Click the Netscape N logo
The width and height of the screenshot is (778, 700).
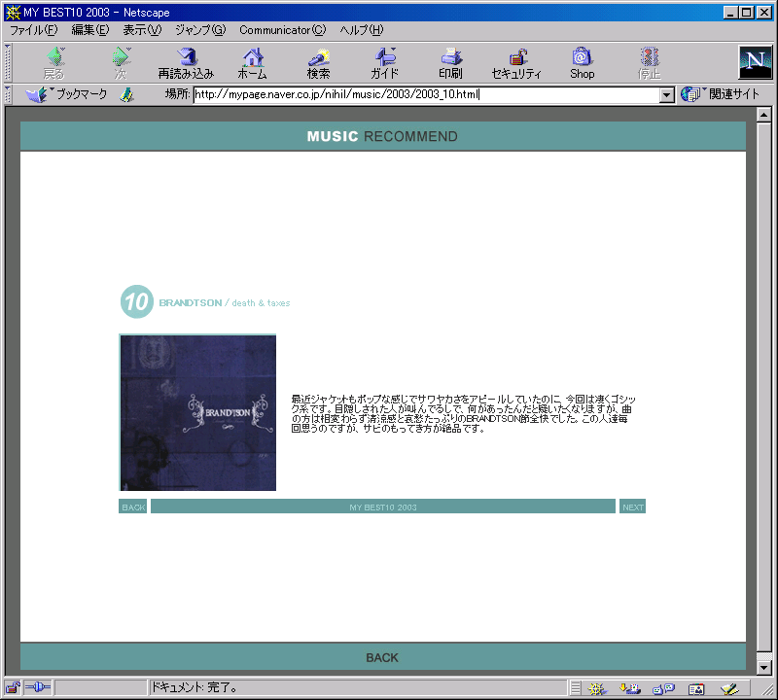756,62
